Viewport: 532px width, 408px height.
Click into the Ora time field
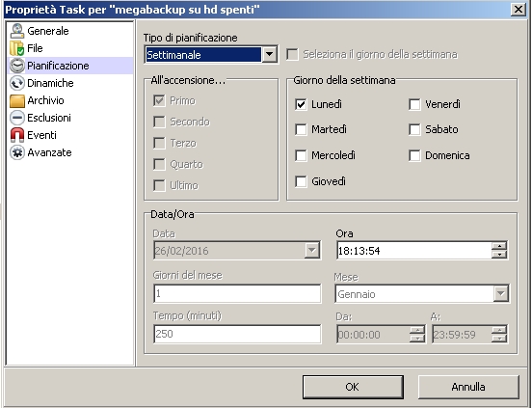click(414, 251)
